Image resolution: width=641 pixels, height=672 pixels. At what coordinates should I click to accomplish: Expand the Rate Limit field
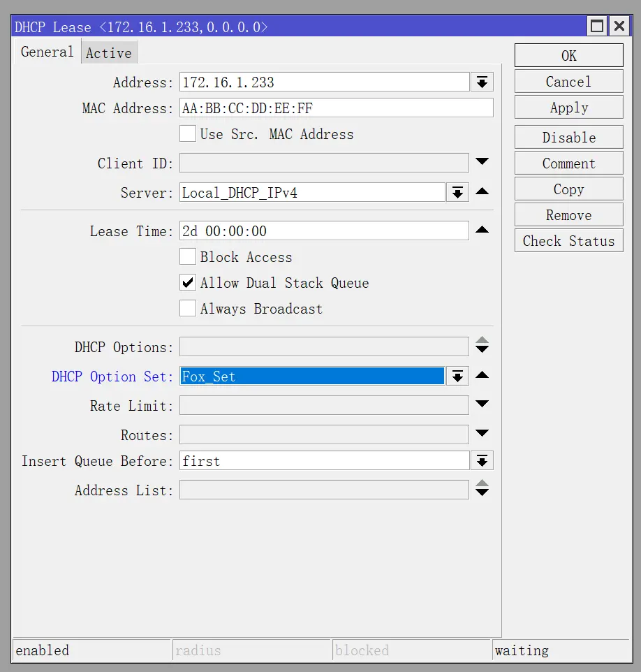pyautogui.click(x=482, y=404)
